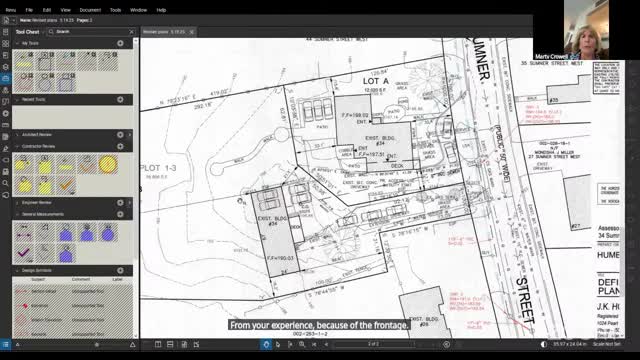
Task: Click the Label column header
Action: click(x=118, y=280)
